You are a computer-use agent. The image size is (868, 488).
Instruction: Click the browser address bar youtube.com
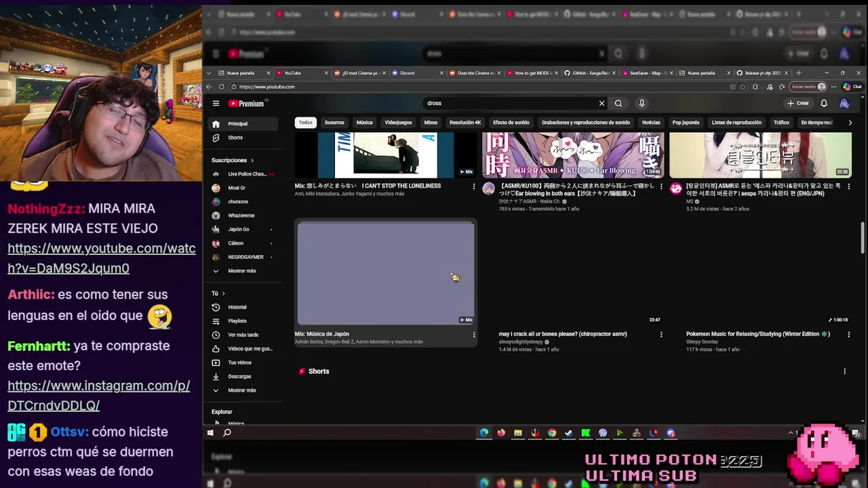click(x=267, y=87)
